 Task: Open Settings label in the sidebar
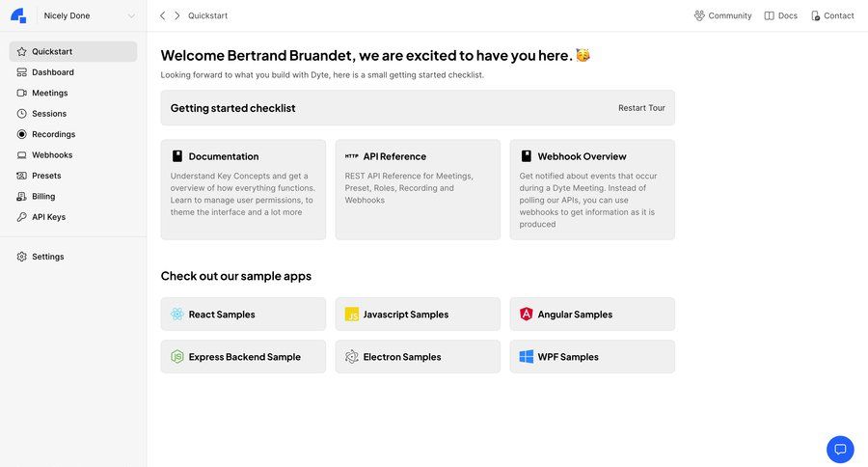point(48,257)
